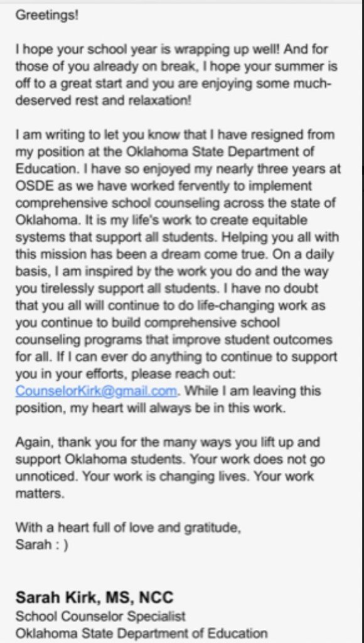Click the single word "matters." line

point(40,494)
